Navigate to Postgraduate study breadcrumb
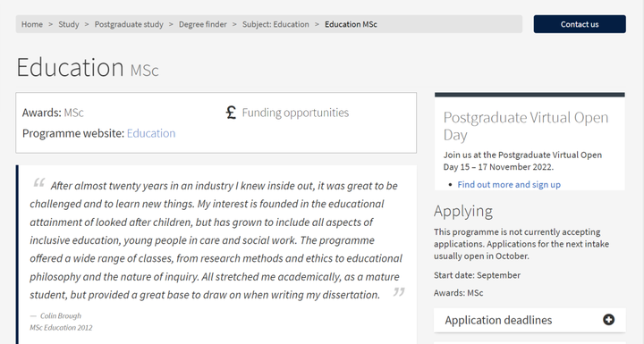 coord(129,24)
